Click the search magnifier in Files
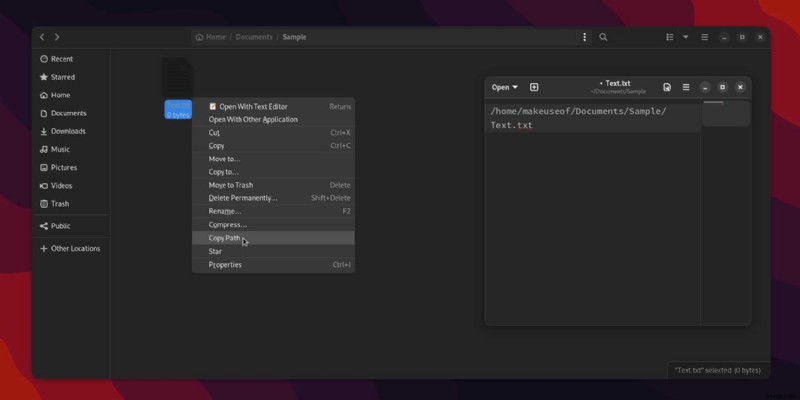This screenshot has height=400, width=800. [x=603, y=37]
